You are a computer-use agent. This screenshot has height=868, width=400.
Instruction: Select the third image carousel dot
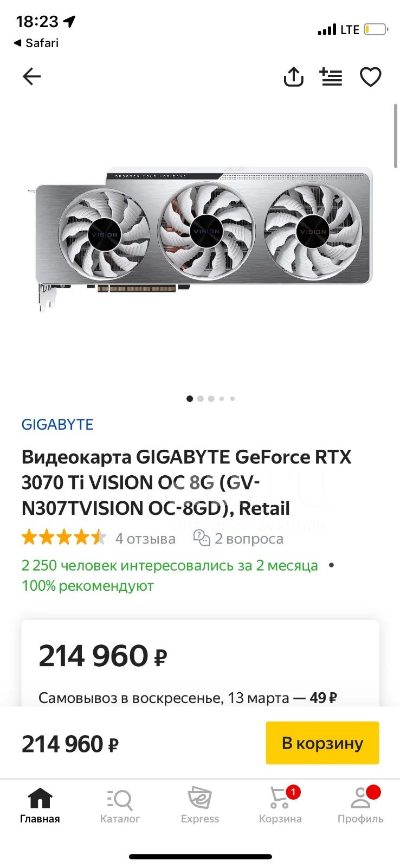[x=211, y=399]
